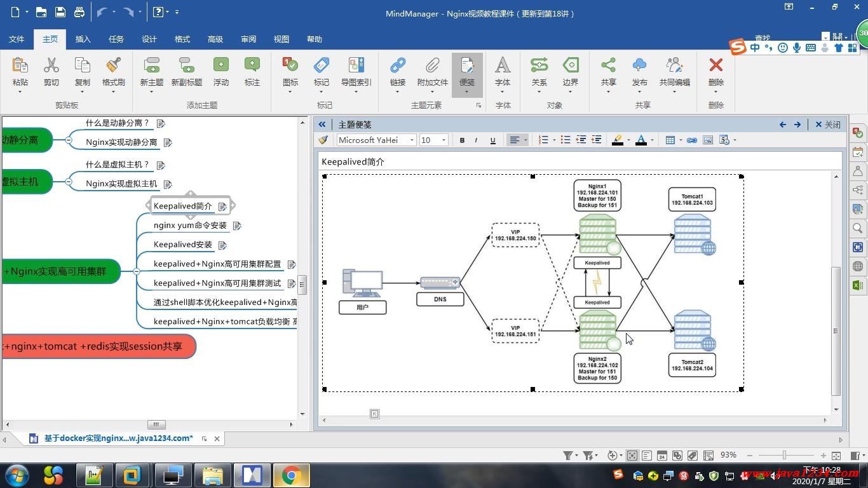Switch to the 高级 ribbon tab
This screenshot has height=488, width=868.
click(215, 39)
